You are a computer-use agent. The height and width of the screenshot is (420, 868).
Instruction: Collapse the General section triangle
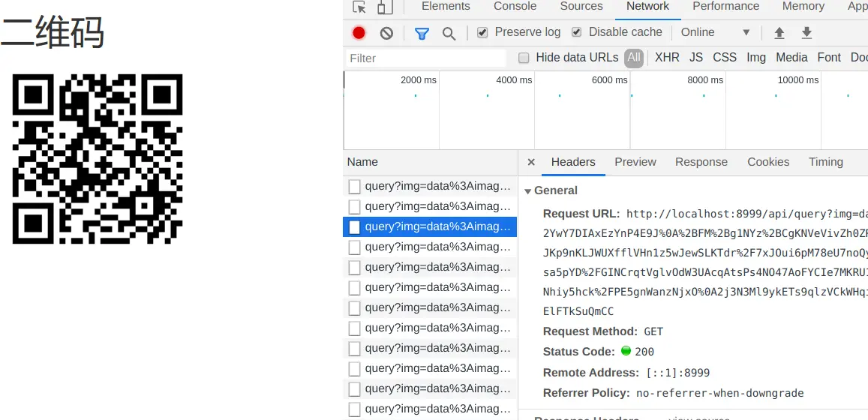tap(527, 191)
